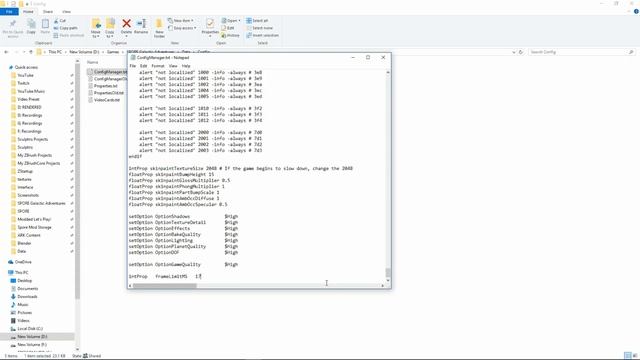640x360 pixels.
Task: Click Cut in the Clipboard group
Action: pos(60,20)
